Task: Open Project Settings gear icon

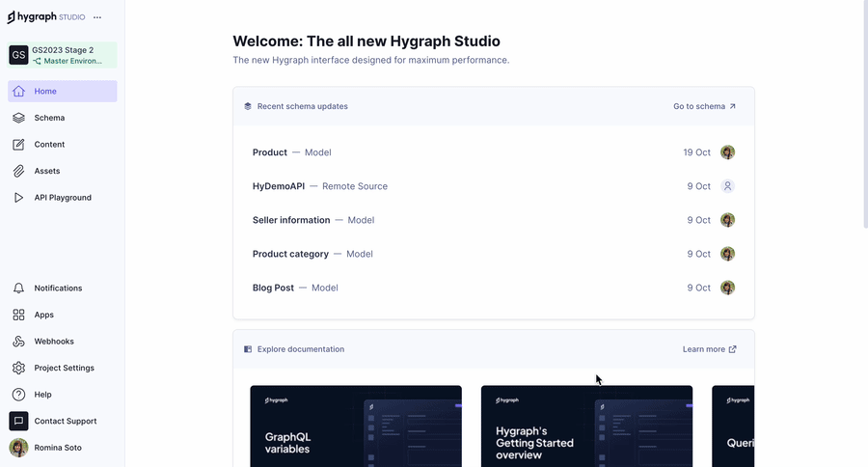Action: (x=18, y=368)
